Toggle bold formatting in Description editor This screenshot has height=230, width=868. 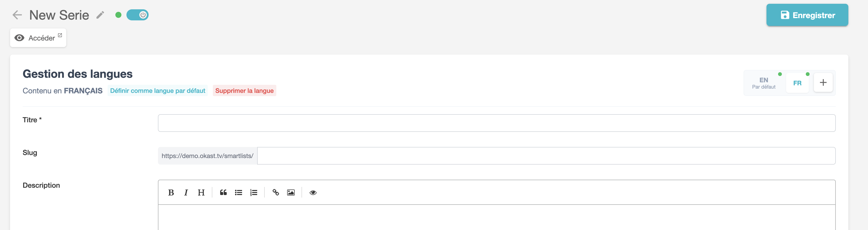click(171, 193)
